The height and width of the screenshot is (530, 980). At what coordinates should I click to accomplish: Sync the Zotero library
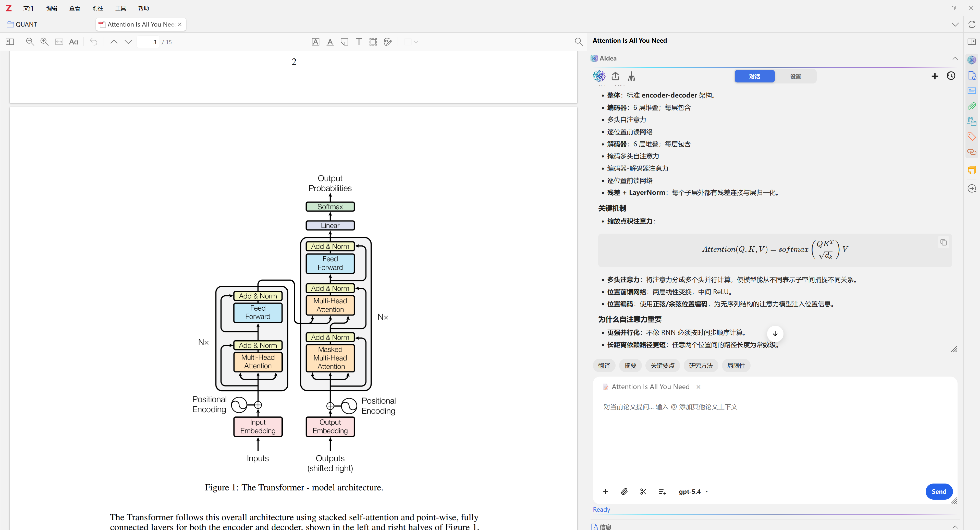coord(972,24)
